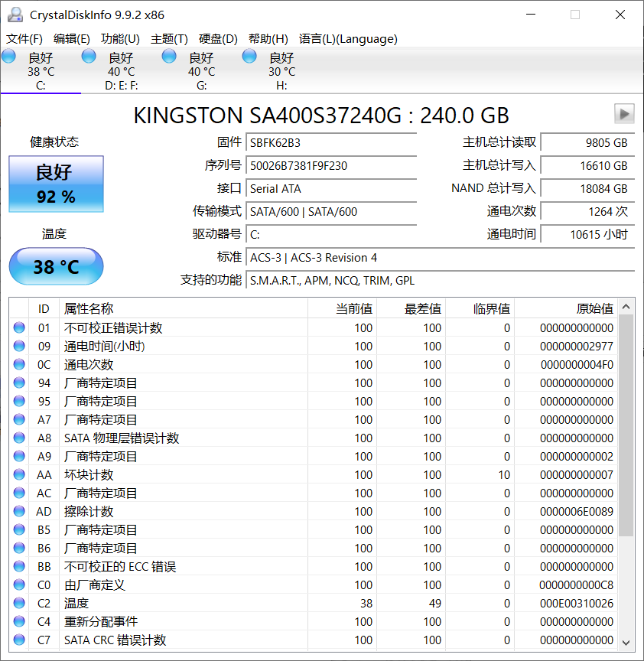644x661 pixels.
Task: Select drive D: E: F: status orb
Action: point(89,56)
